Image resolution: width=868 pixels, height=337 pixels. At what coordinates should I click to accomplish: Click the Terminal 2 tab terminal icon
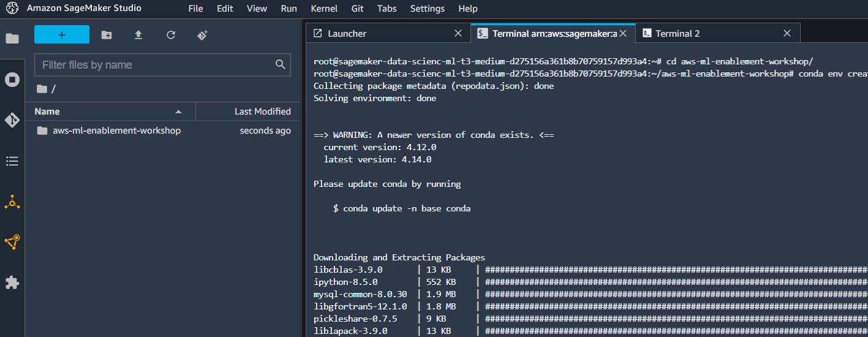click(x=647, y=34)
